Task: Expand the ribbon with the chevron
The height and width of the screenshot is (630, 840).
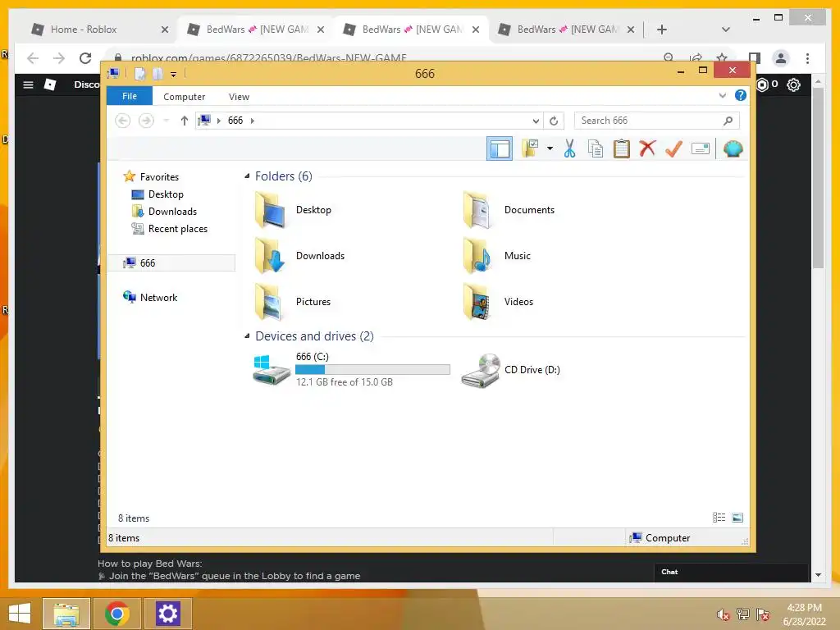Action: pyautogui.click(x=722, y=95)
